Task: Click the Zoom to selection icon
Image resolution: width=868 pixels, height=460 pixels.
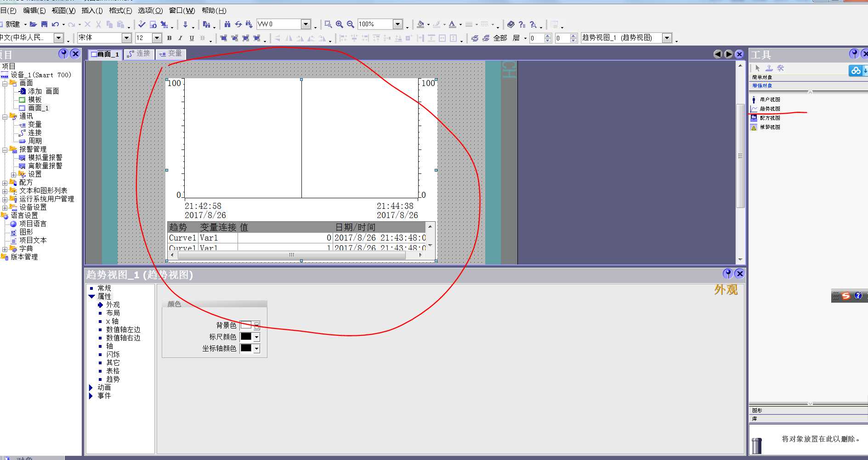Action: (328, 24)
